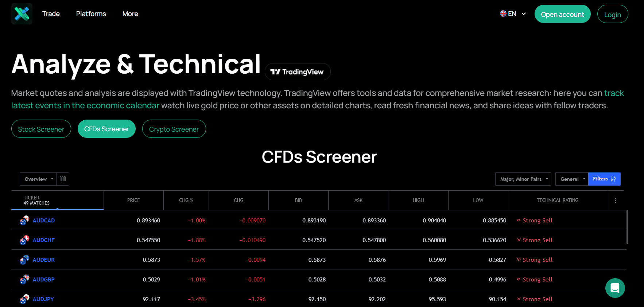This screenshot has height=307, width=644.
Task: Click the X logo icon in header
Action: 22,14
